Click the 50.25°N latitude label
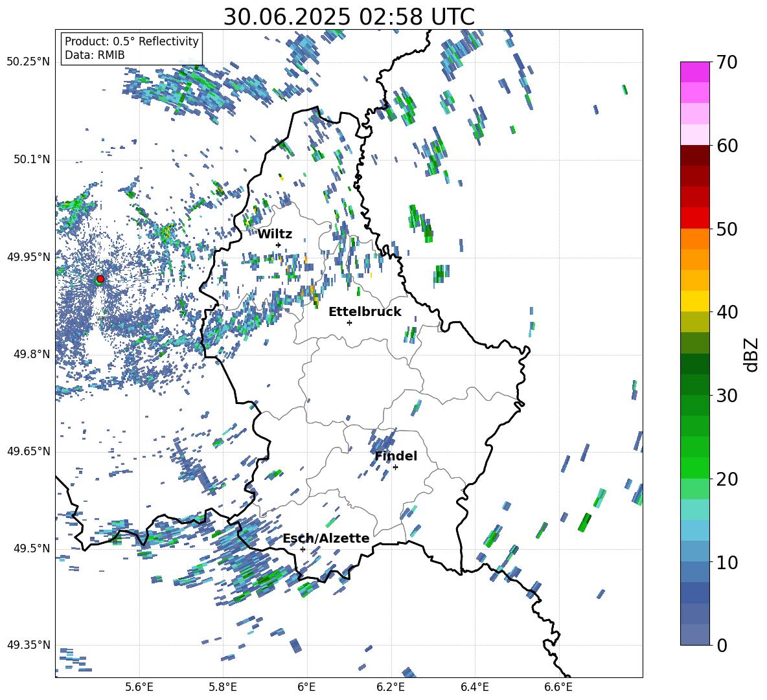Screen dimensions: 767x700 pyautogui.click(x=29, y=62)
